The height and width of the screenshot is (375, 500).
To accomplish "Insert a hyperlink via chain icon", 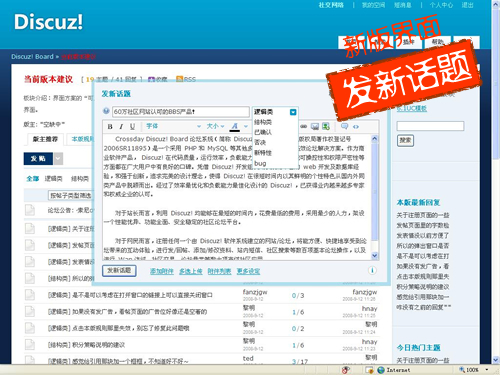I will point(303,126).
